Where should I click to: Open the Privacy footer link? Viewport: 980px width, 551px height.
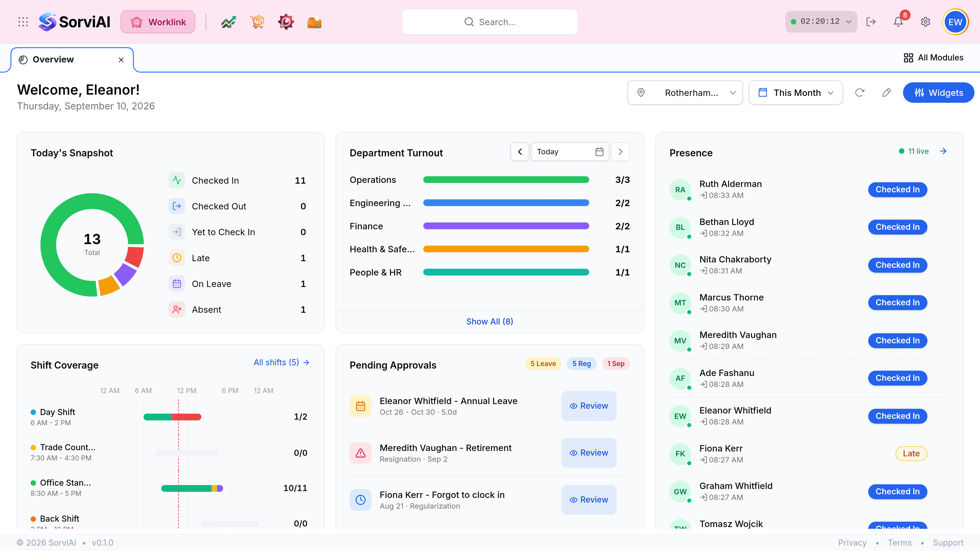[852, 543]
